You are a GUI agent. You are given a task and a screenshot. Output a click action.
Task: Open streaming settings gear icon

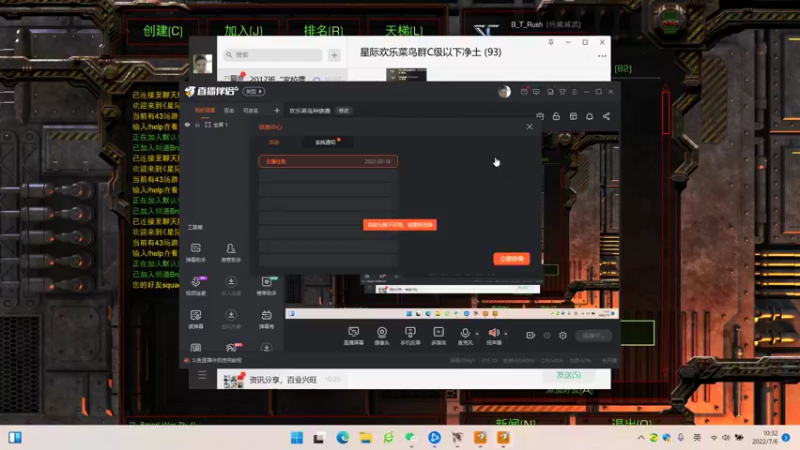click(563, 335)
